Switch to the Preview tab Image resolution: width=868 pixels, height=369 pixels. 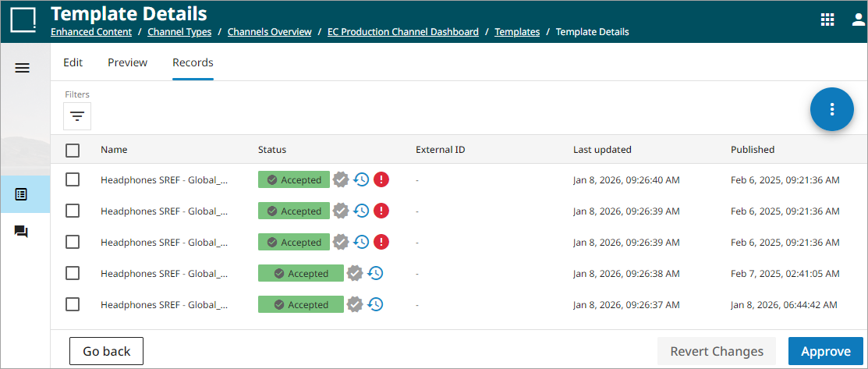pyautogui.click(x=127, y=62)
